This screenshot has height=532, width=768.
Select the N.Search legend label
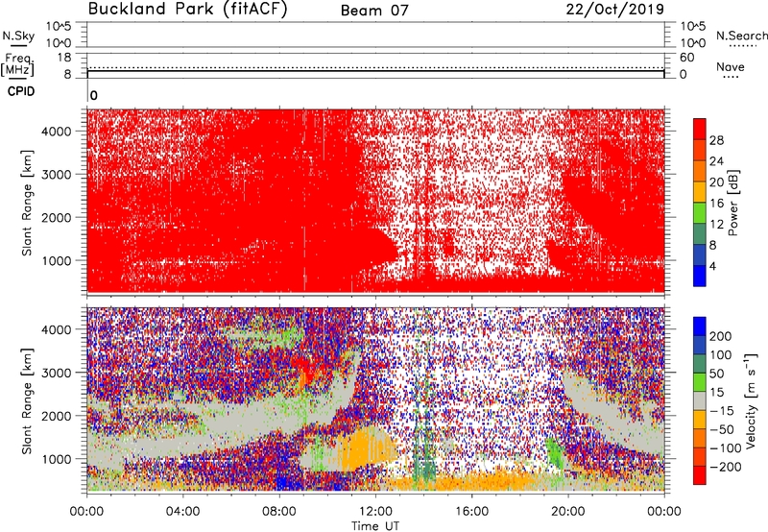click(741, 36)
